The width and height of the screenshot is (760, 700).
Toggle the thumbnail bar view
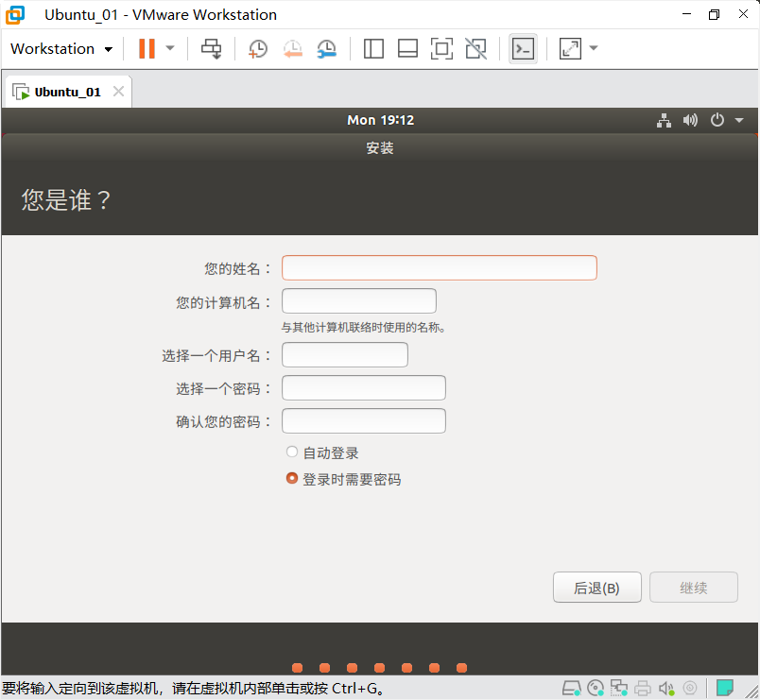[407, 49]
